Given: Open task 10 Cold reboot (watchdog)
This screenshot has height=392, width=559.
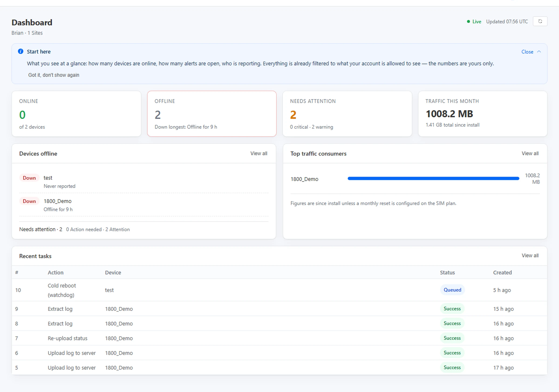Looking at the screenshot, I should 279,290.
